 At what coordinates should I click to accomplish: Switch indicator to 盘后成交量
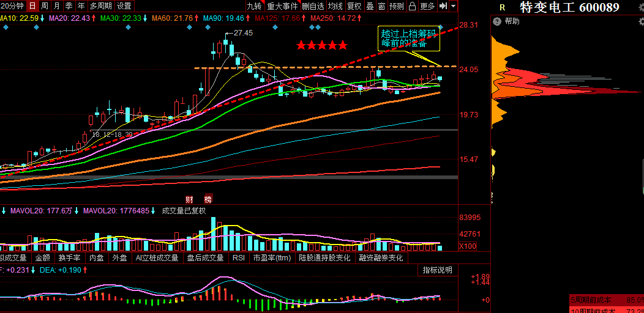[205, 258]
